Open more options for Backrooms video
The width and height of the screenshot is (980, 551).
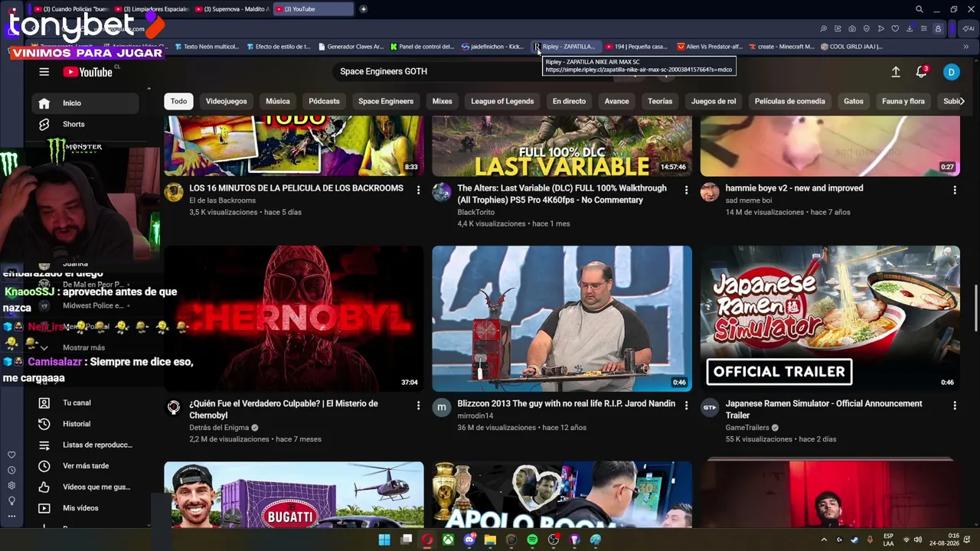click(418, 190)
